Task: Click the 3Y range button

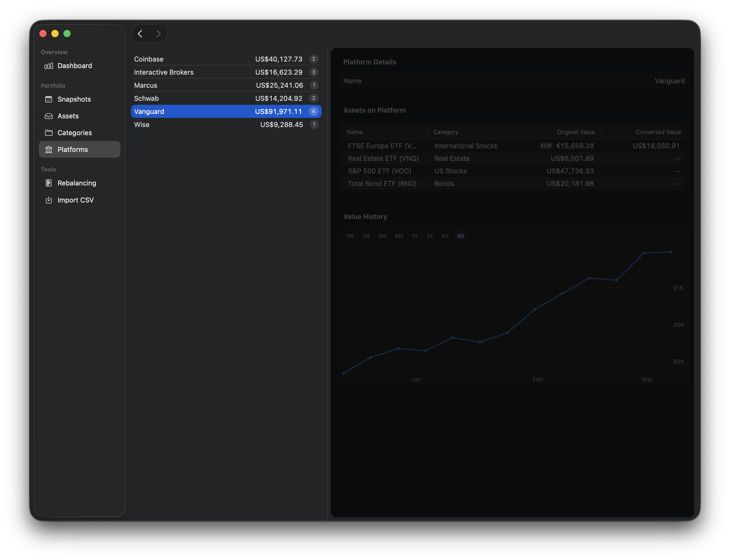Action: coord(429,236)
